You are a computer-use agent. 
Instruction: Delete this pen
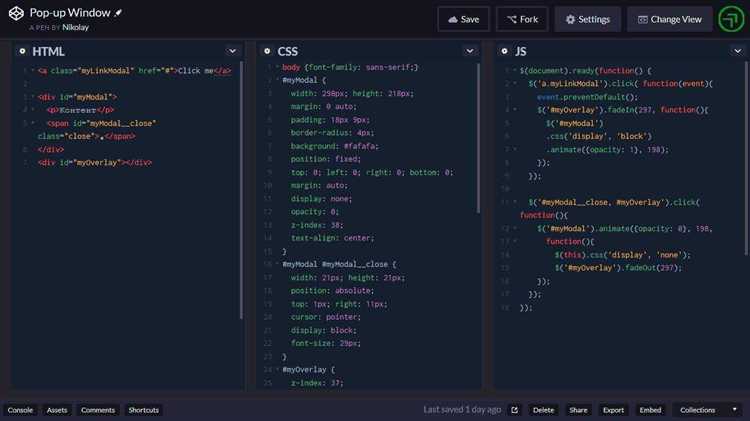(543, 410)
